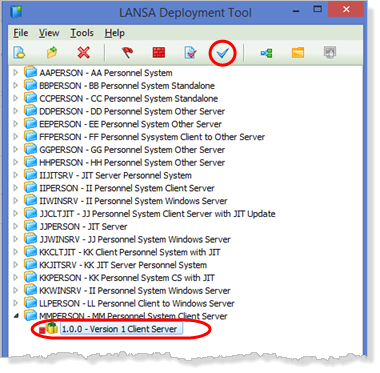This screenshot has width=380, height=373.
Task: Select "DDPERSON - DD Personnel System Other Server"
Action: click(x=132, y=111)
